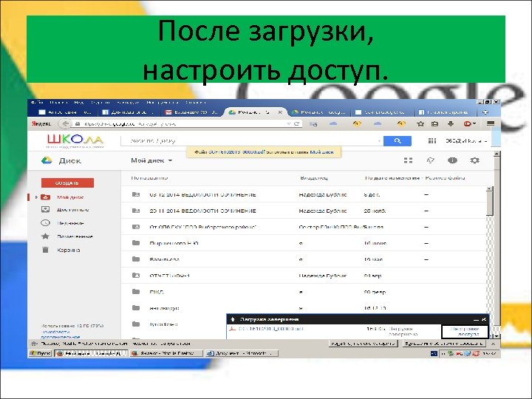The height and width of the screenshot is (399, 532).
Task: Open a new browser tab with plus
Action: [x=485, y=112]
